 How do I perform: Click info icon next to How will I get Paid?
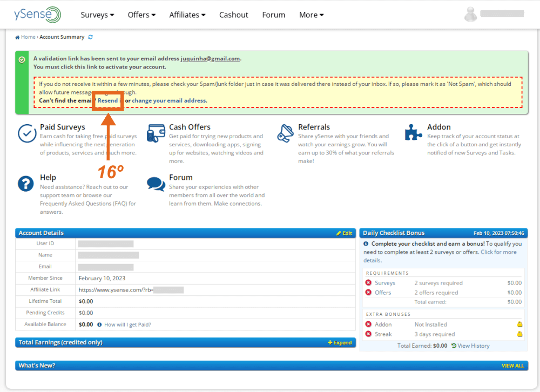pos(99,325)
